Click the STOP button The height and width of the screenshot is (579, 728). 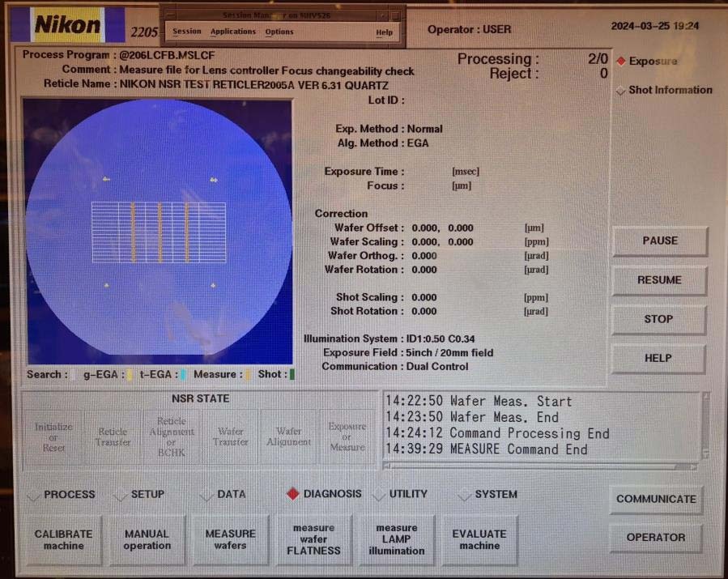click(x=658, y=319)
